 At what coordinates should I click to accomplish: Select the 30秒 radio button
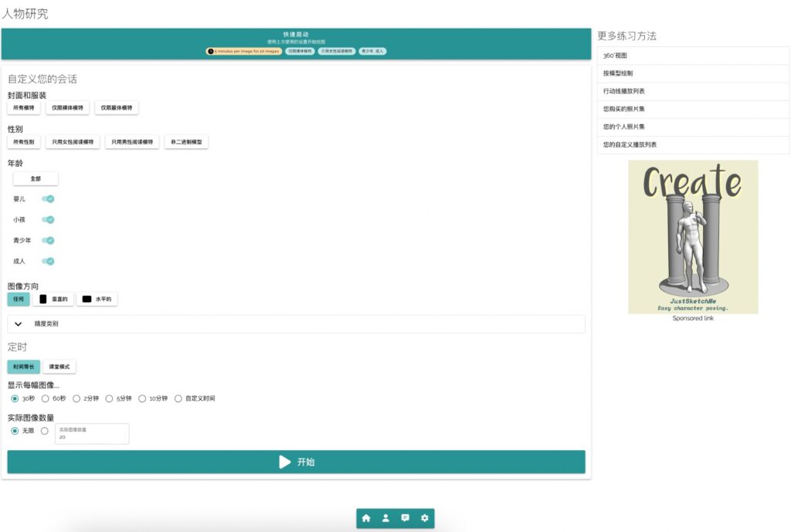point(15,398)
